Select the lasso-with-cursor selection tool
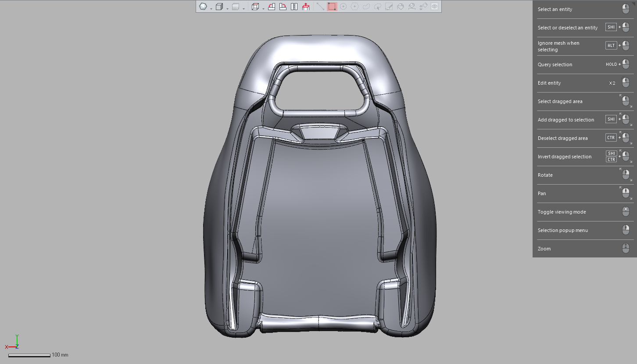 click(378, 7)
